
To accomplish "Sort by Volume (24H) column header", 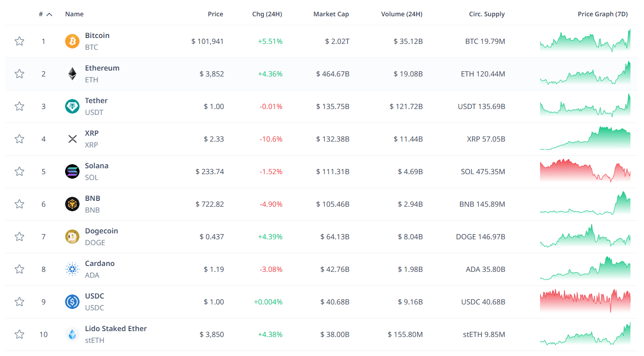I will click(x=402, y=14).
